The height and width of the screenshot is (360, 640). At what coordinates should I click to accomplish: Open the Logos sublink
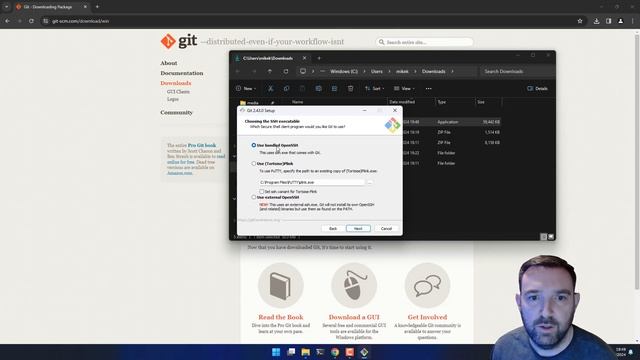point(173,99)
